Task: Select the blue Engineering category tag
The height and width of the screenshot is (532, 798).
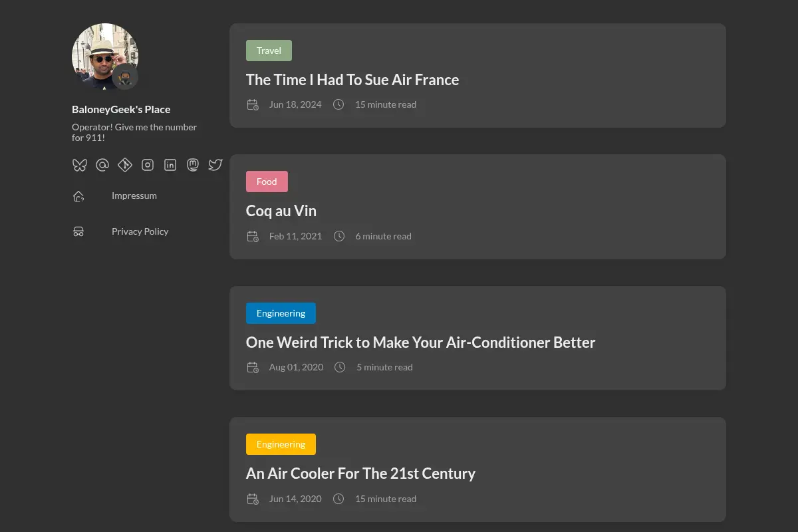Action: [281, 313]
